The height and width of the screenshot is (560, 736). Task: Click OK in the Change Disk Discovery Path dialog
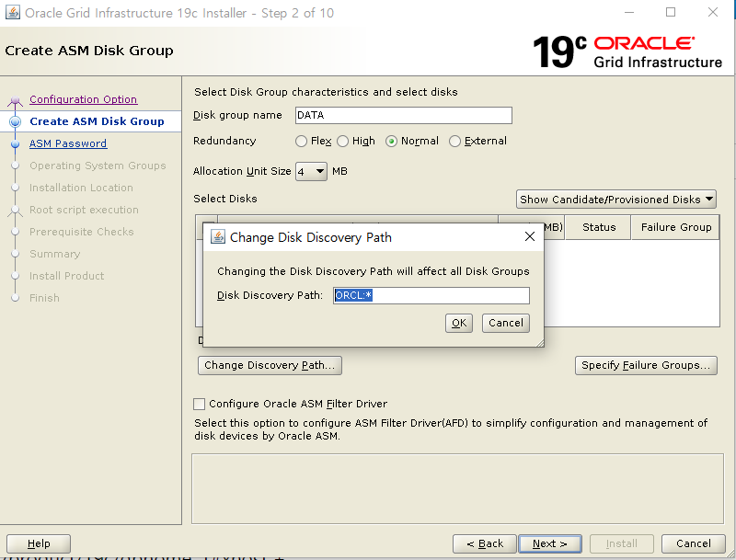[458, 323]
